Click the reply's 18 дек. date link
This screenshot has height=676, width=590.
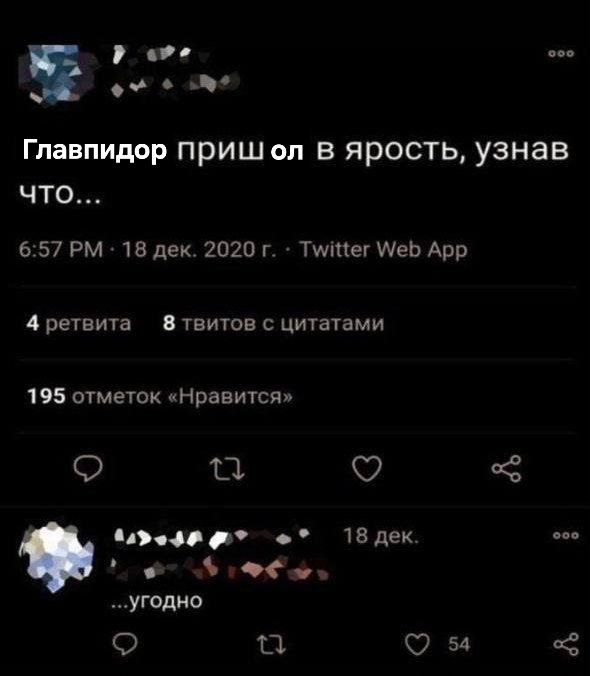coord(381,537)
